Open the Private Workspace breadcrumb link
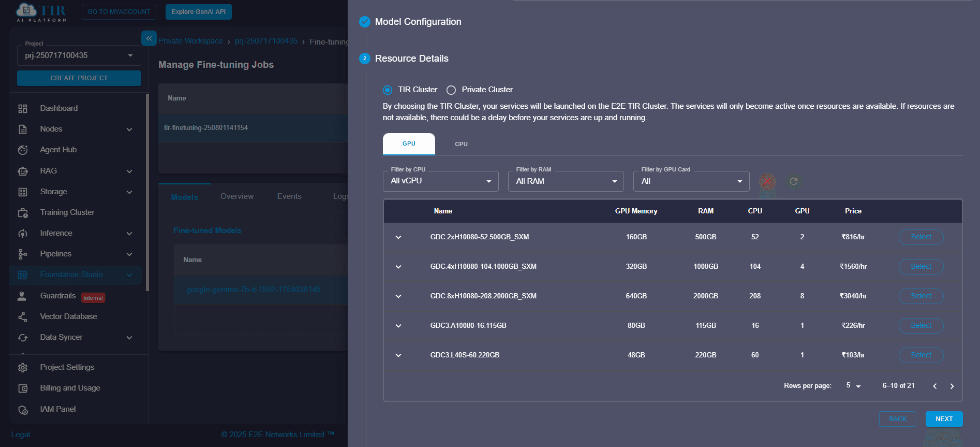 190,41
